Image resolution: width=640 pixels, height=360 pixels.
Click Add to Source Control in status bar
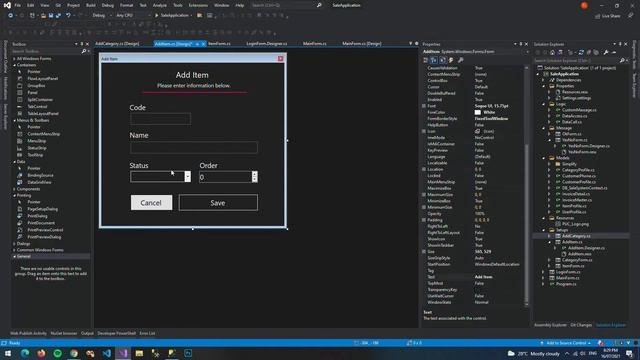pyautogui.click(x=565, y=343)
